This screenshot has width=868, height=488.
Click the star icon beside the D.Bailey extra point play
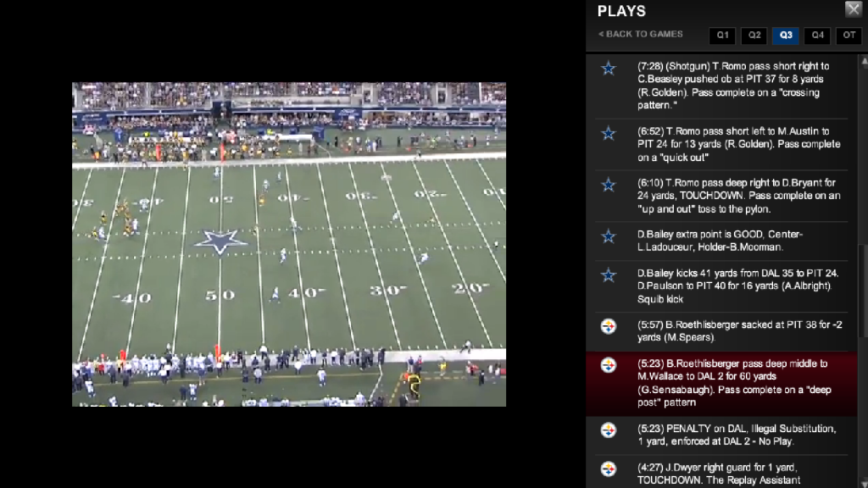click(609, 236)
